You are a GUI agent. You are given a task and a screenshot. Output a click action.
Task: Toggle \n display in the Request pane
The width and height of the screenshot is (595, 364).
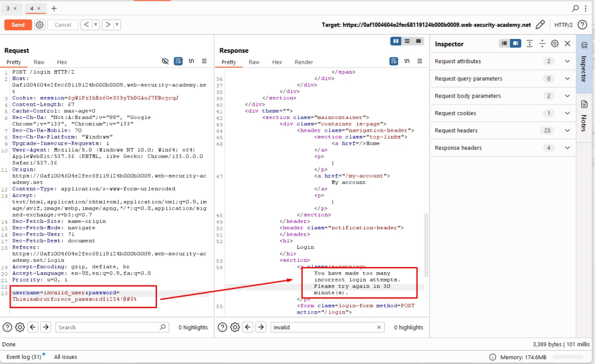click(x=191, y=62)
